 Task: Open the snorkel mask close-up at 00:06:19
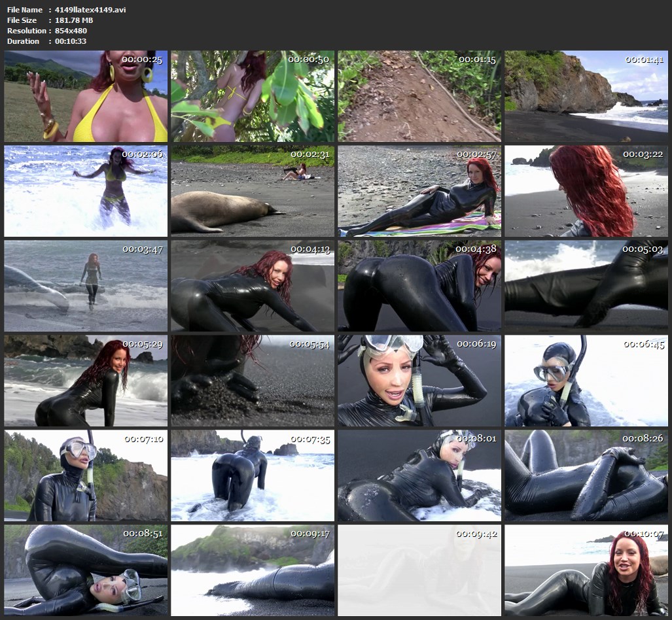click(x=419, y=381)
